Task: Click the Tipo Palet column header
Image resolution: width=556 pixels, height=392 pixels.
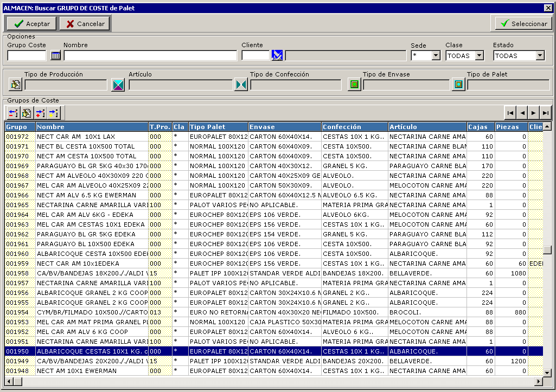Action: (x=218, y=127)
